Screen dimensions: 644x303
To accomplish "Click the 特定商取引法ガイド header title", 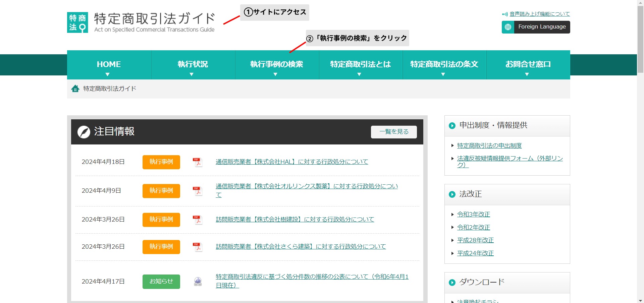I will click(154, 22).
